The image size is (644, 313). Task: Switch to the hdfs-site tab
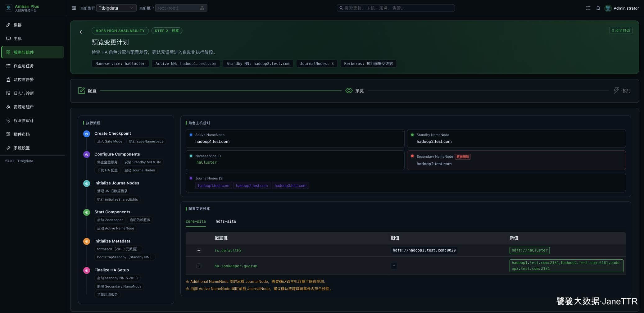(x=226, y=221)
